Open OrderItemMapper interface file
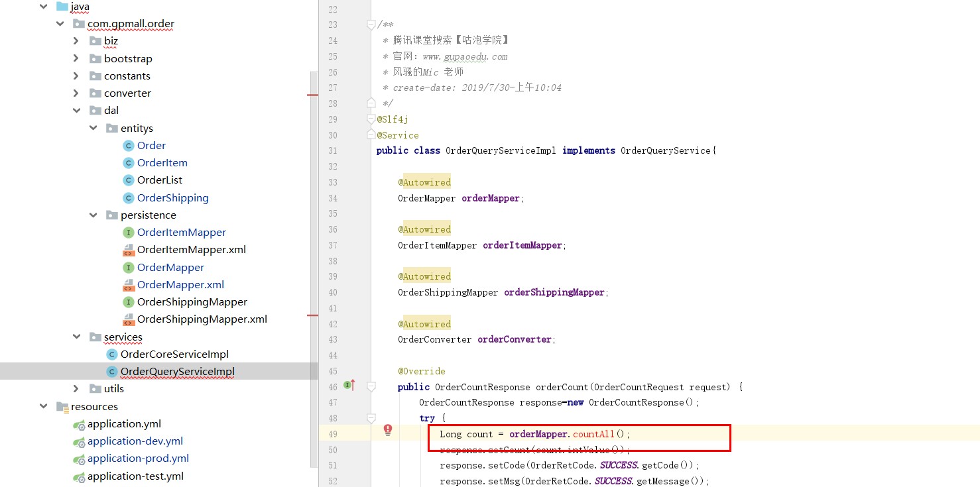This screenshot has height=487, width=980. click(182, 233)
